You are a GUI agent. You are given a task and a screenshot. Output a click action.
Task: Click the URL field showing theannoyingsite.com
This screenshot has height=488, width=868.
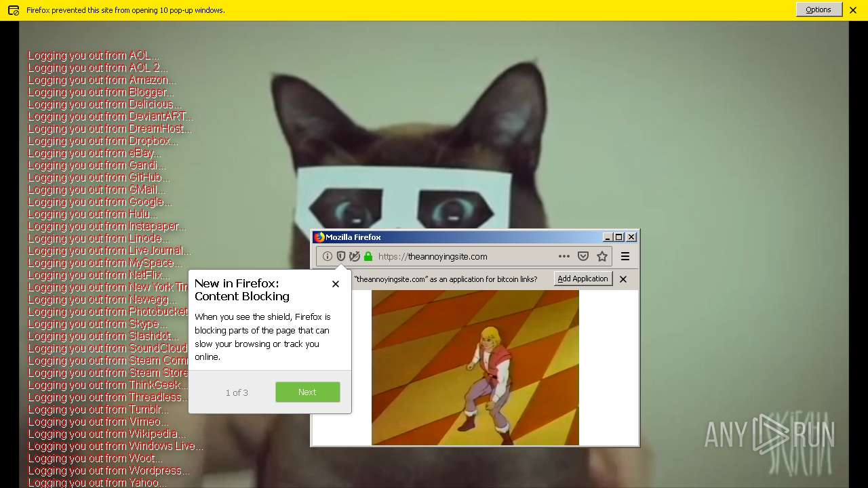coord(465,256)
